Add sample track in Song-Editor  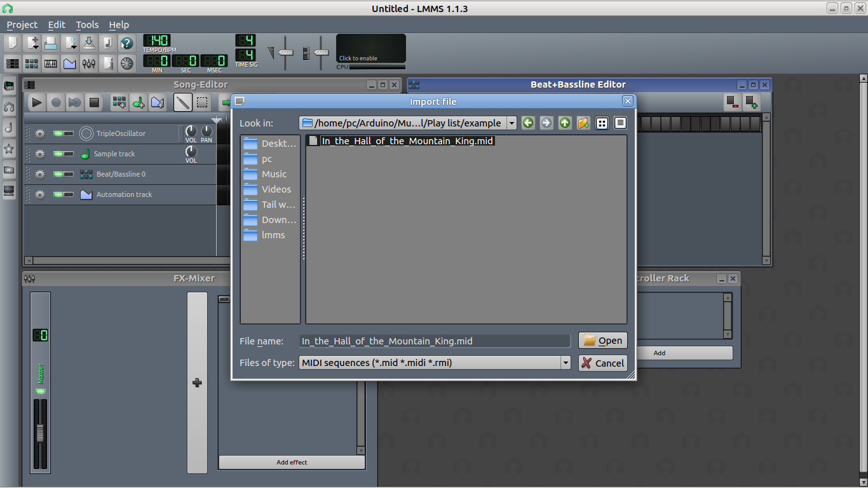point(138,102)
